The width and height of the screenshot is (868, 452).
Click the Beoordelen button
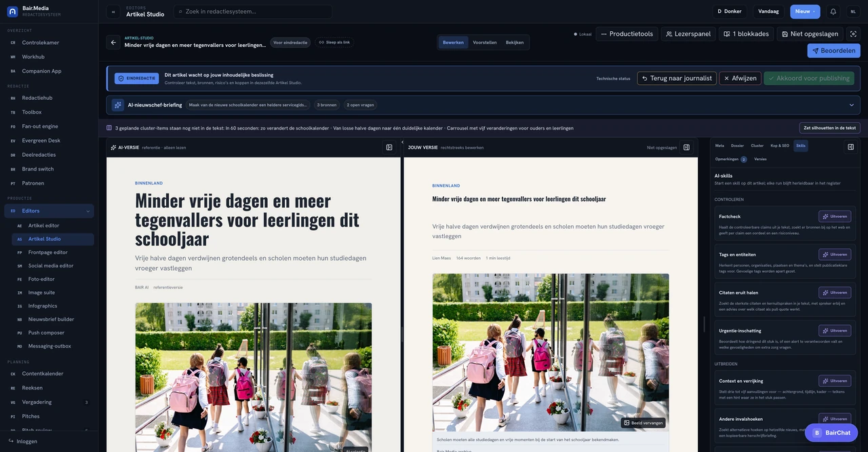[x=833, y=50]
